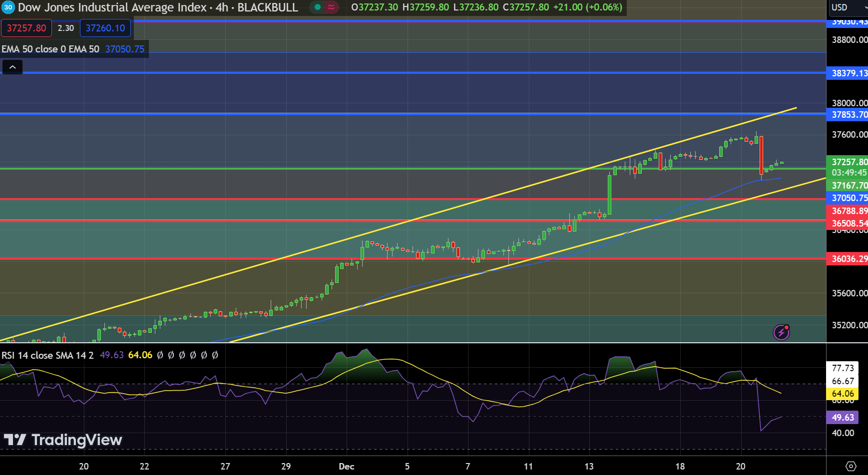Click the 5 date on the time axis
The width and height of the screenshot is (868, 475).
point(407,467)
